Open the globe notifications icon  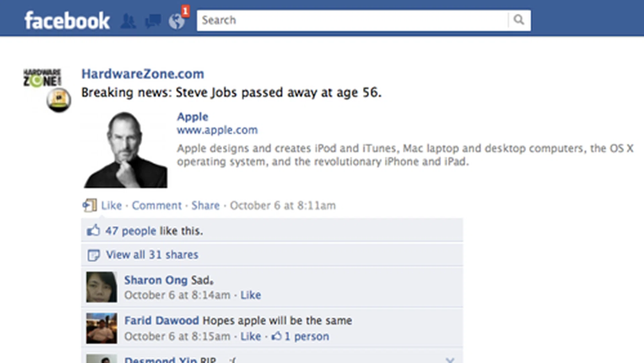point(177,21)
